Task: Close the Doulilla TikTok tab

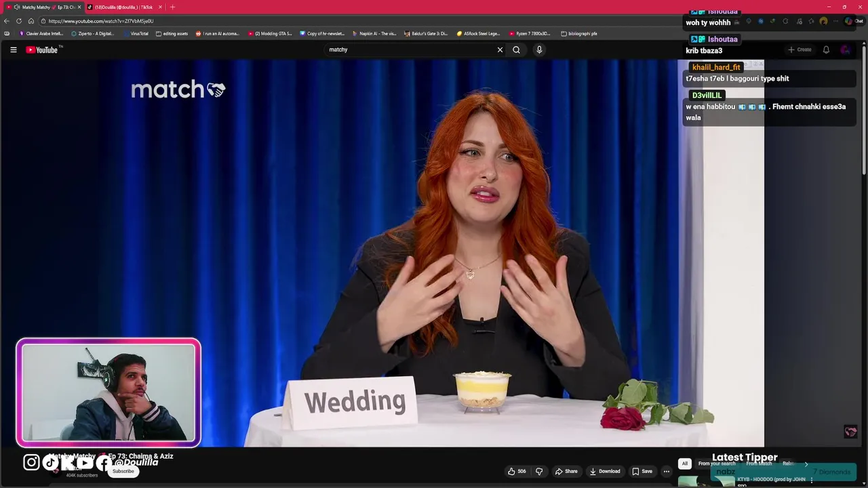Action: pos(160,7)
